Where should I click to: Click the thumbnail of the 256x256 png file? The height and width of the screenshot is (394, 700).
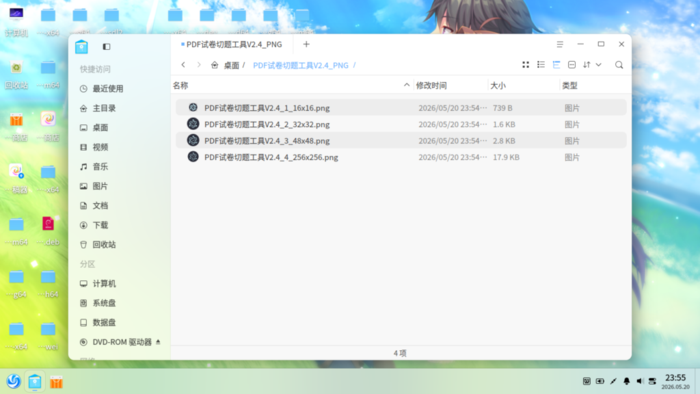pos(193,157)
